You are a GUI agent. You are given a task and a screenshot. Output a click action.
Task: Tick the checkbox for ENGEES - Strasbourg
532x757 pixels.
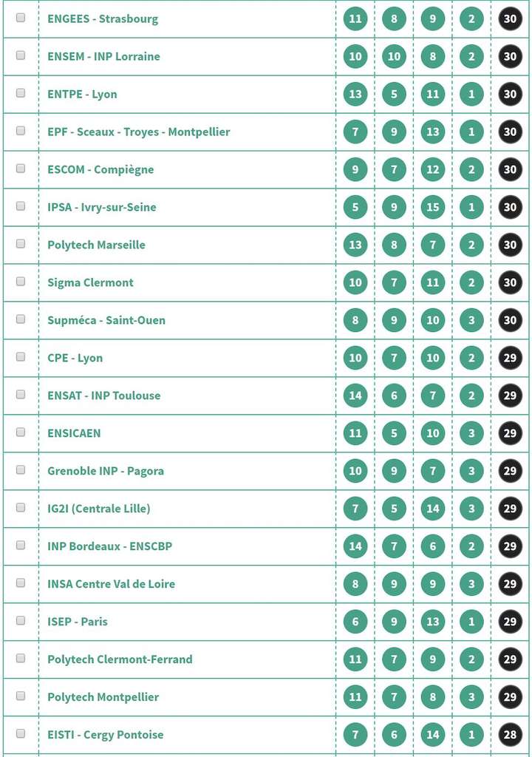pyautogui.click(x=21, y=18)
